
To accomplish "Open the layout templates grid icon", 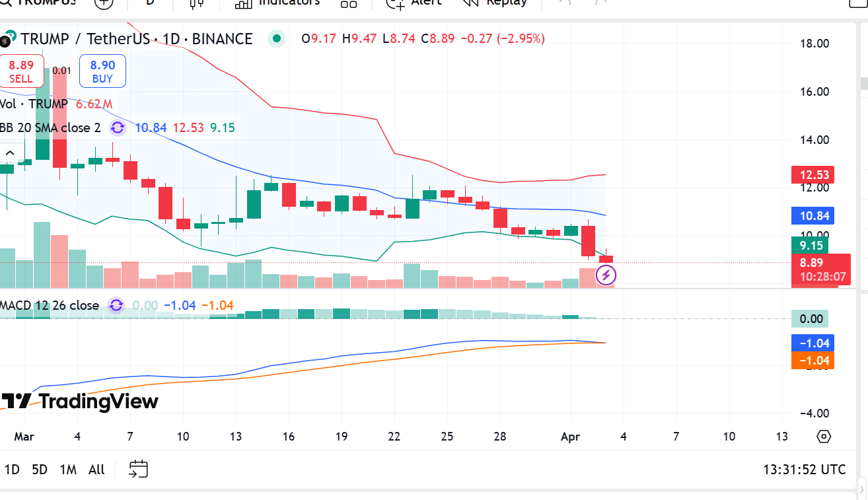I will tap(348, 3).
